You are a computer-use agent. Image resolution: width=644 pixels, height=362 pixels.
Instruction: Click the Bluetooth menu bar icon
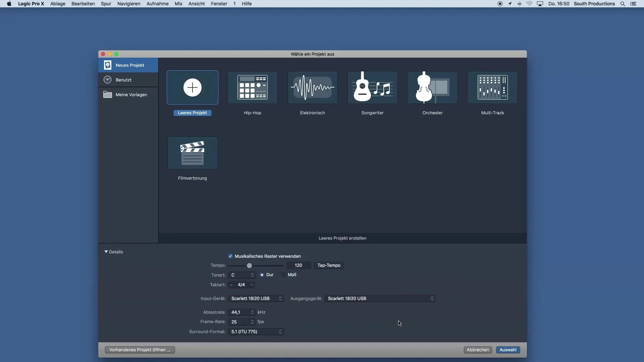click(x=519, y=4)
